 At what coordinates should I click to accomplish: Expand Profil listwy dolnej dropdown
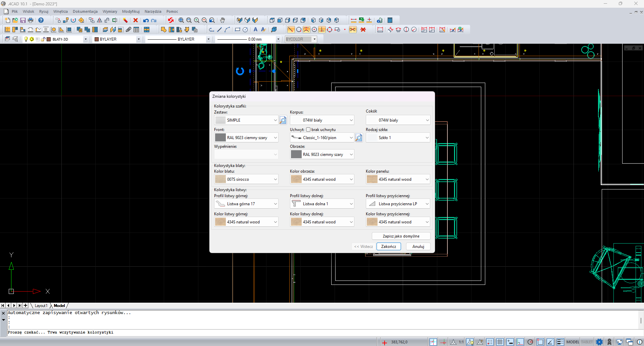[351, 204]
